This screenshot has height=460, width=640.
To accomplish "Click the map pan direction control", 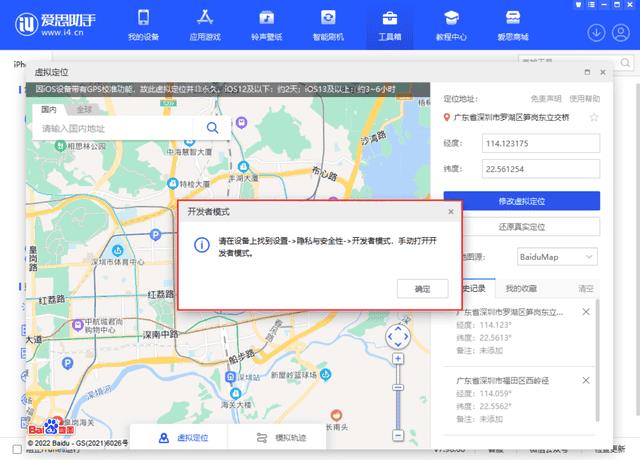I will coord(398,337).
